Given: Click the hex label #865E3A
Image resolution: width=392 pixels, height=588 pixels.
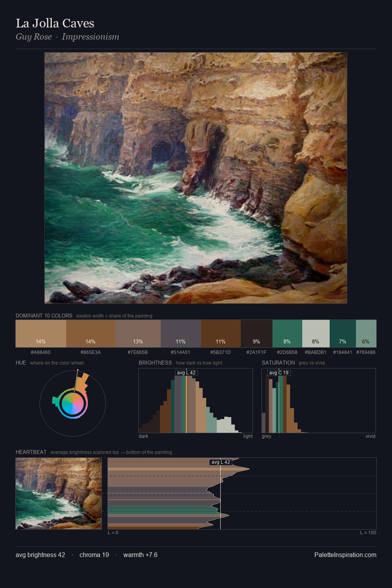Looking at the screenshot, I should point(91,352).
